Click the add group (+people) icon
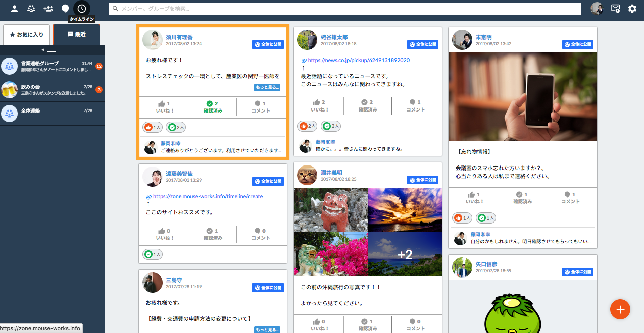The width and height of the screenshot is (644, 333). (x=48, y=8)
